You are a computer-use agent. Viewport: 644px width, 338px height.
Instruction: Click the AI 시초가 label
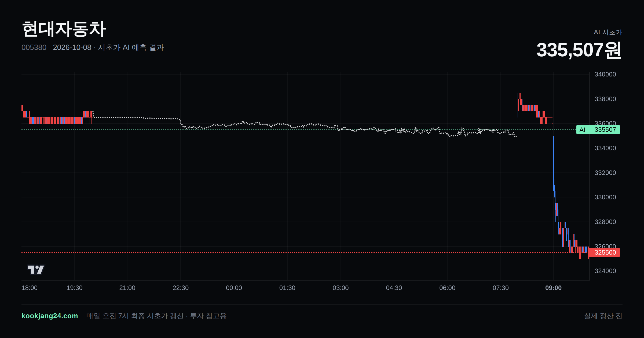point(608,32)
